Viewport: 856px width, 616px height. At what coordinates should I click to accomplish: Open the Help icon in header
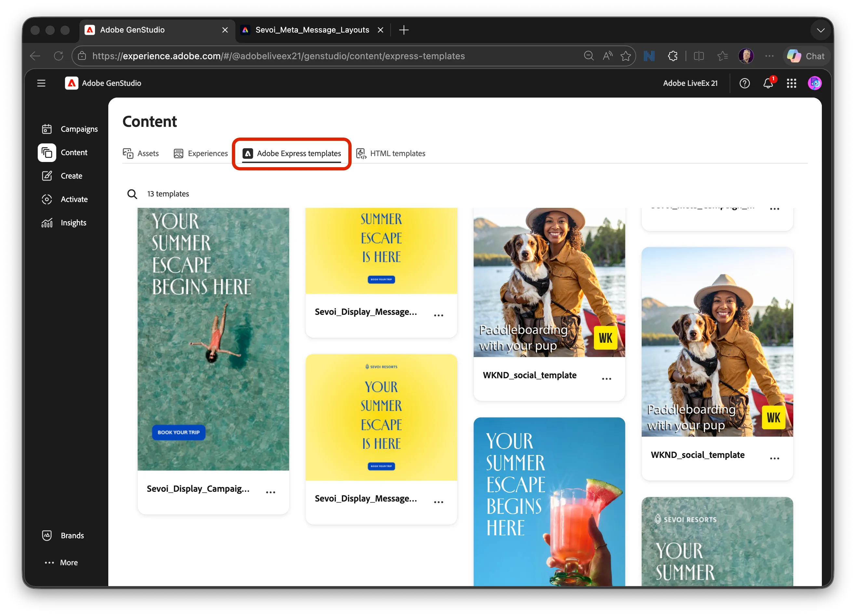coord(744,83)
